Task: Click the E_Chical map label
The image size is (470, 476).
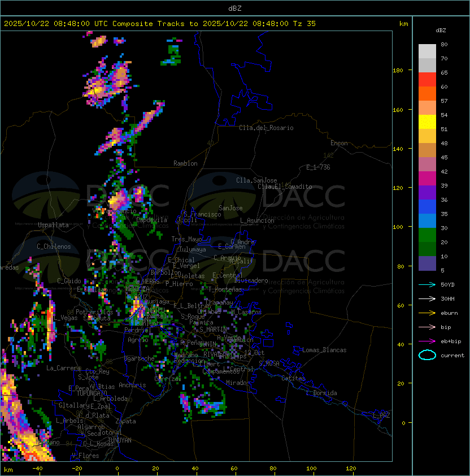Action: 181,260
